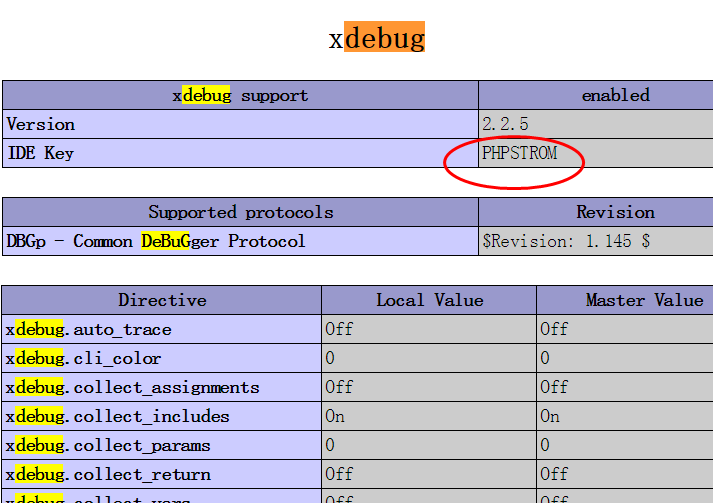Click the '$Revision: 1.145 $' value
This screenshot has width=713, height=503.
(566, 241)
